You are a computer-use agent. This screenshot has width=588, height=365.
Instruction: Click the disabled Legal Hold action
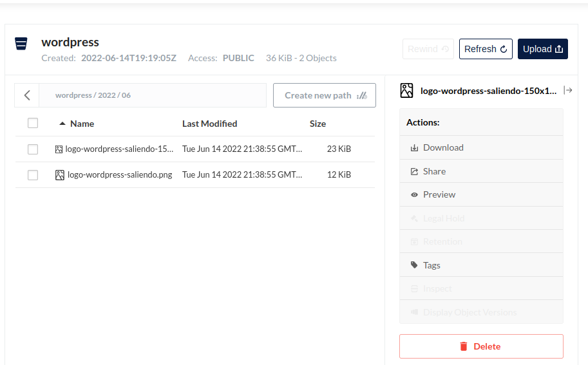[x=482, y=218]
